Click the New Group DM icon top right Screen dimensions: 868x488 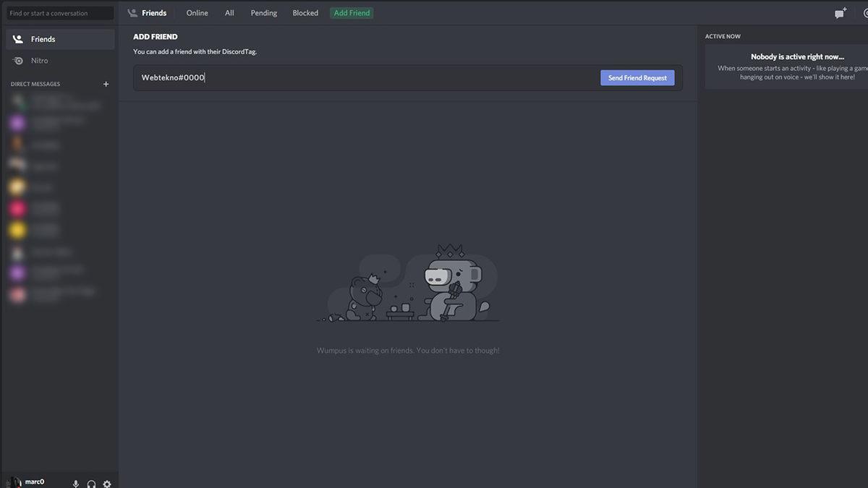839,12
